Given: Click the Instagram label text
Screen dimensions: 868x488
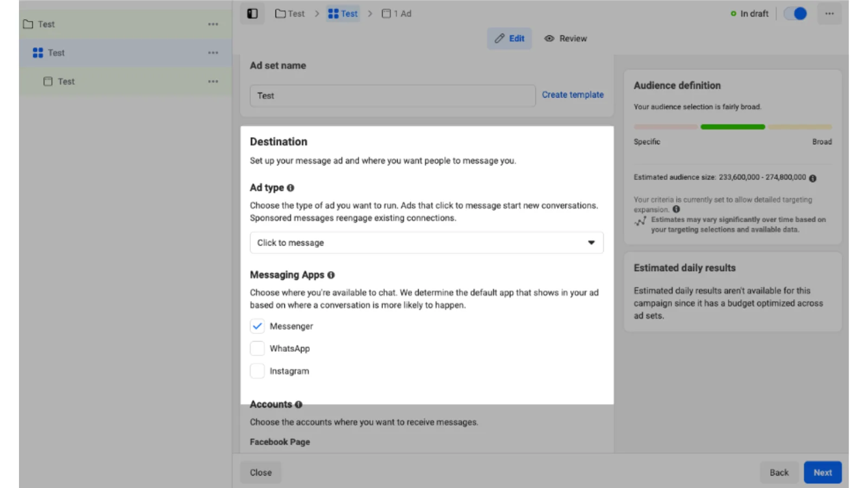Looking at the screenshot, I should tap(289, 371).
